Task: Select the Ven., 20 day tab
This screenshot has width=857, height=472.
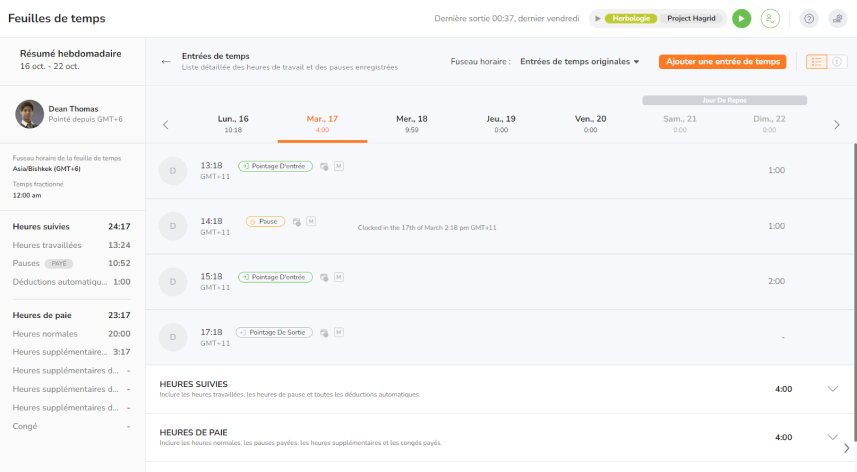Action: click(590, 124)
